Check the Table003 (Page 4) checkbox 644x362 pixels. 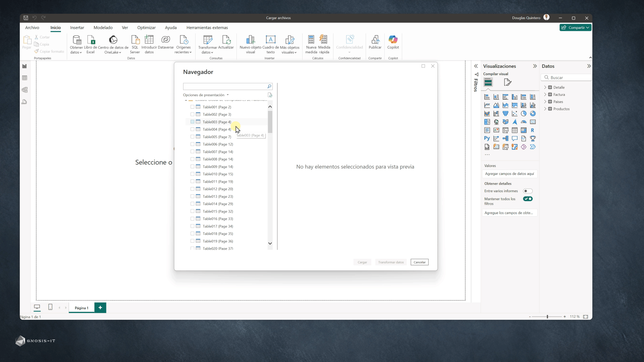(193, 122)
